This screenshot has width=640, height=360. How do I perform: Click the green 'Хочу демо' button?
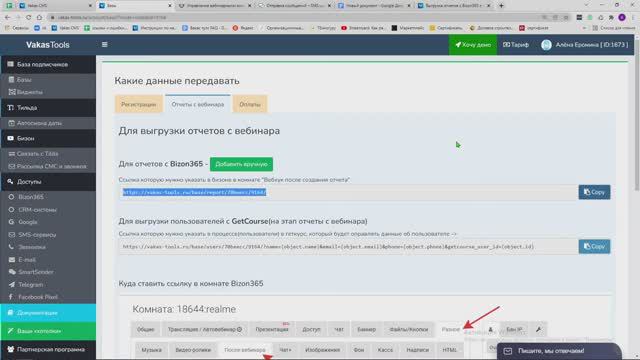(473, 44)
